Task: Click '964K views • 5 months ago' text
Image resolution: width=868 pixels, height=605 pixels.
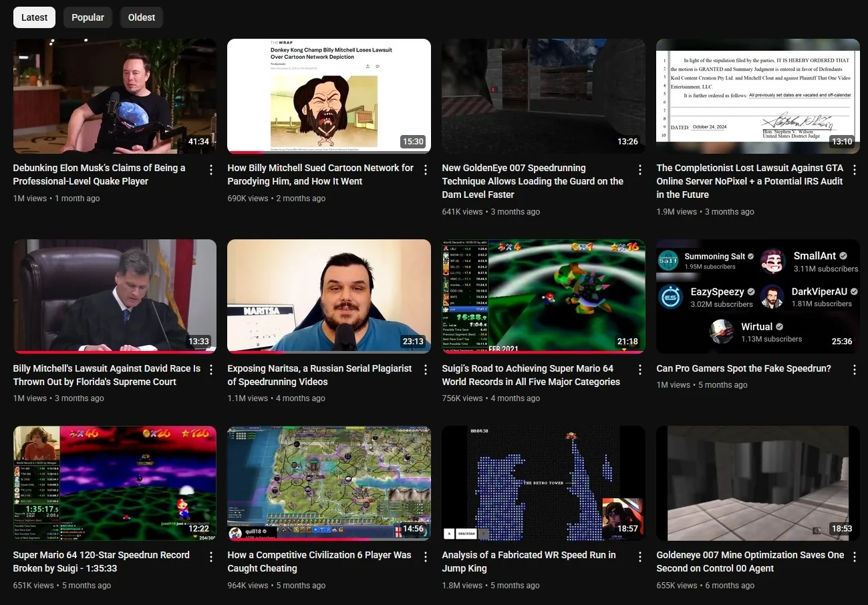Action: click(277, 586)
